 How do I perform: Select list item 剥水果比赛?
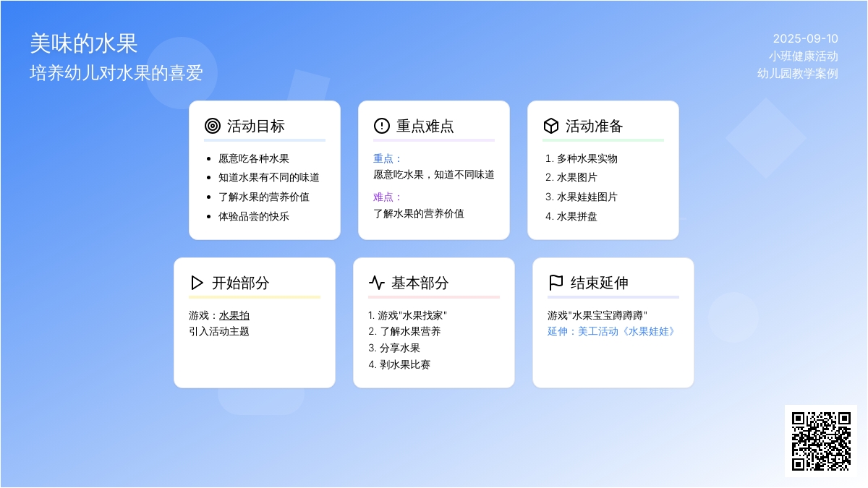404,364
